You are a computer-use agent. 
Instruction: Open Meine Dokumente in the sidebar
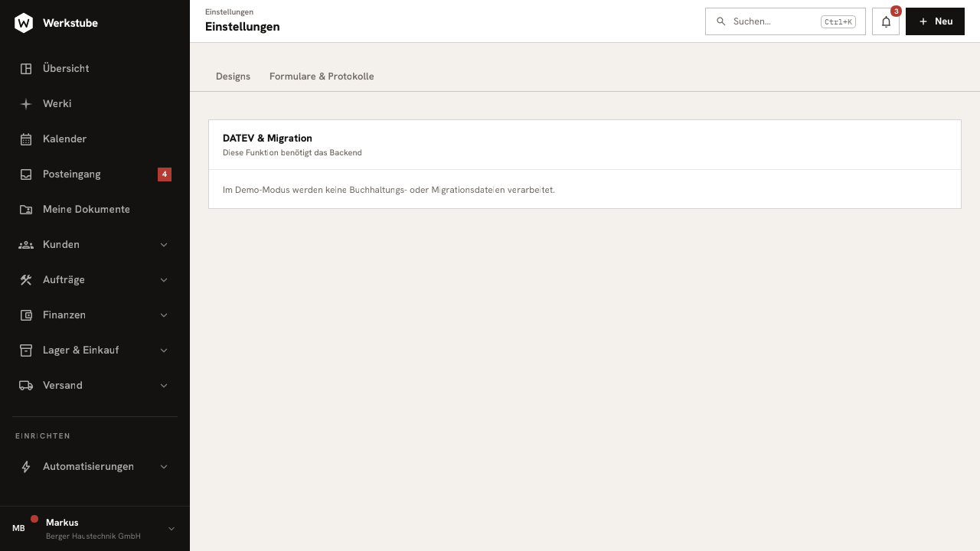coord(95,210)
